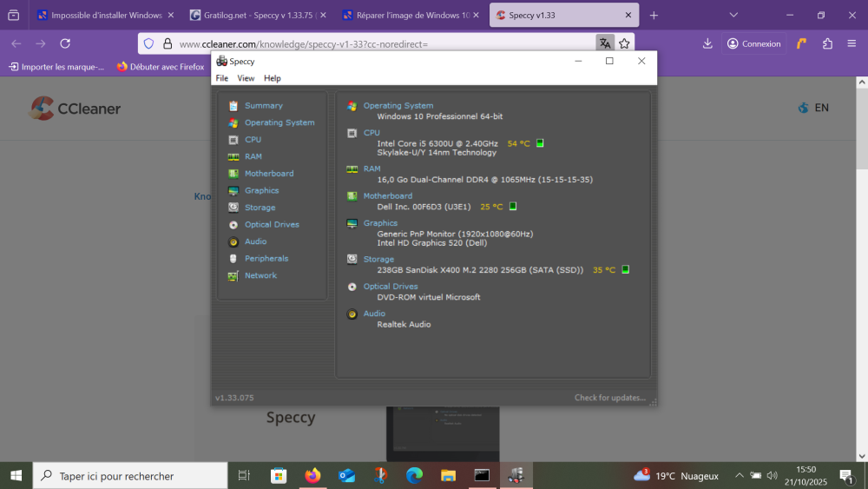Open File menu in Speccy

click(x=222, y=78)
